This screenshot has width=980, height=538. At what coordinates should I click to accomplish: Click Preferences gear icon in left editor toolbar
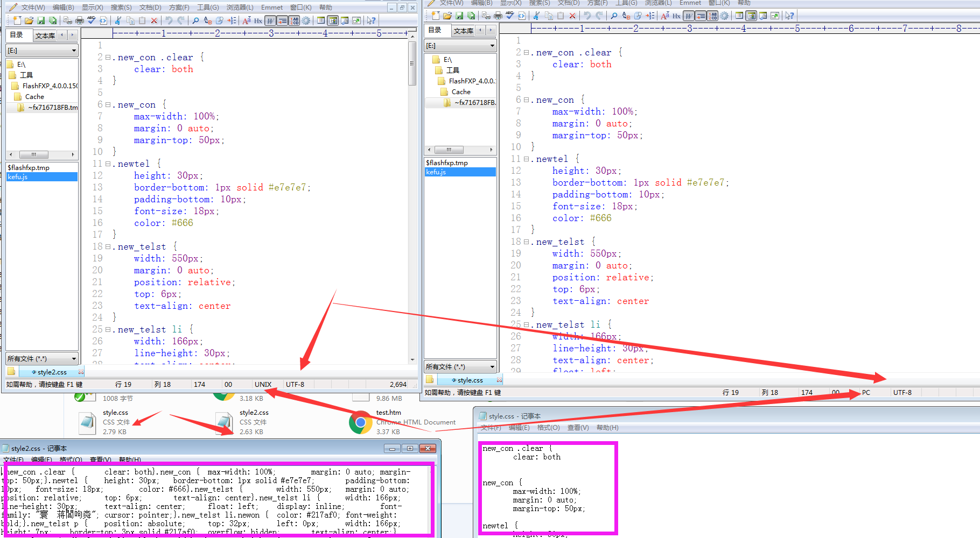[x=306, y=20]
